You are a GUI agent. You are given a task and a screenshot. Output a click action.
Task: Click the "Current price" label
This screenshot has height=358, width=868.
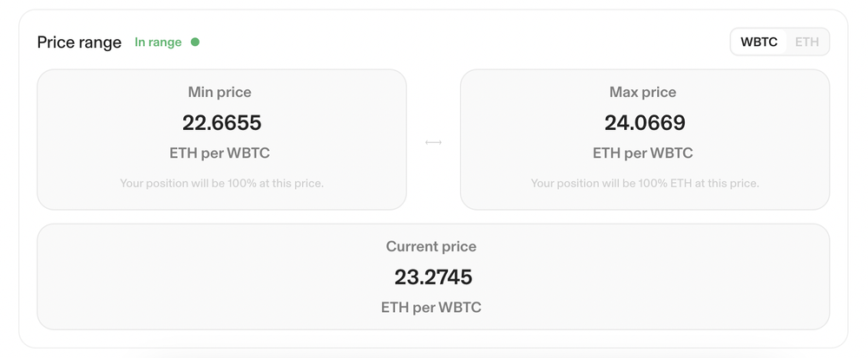pos(431,246)
